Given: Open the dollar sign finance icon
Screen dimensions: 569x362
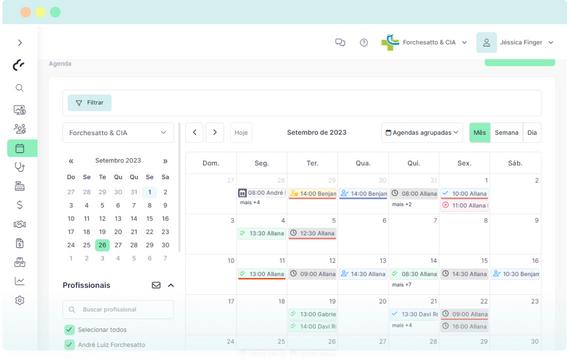Looking at the screenshot, I should click(x=20, y=205).
